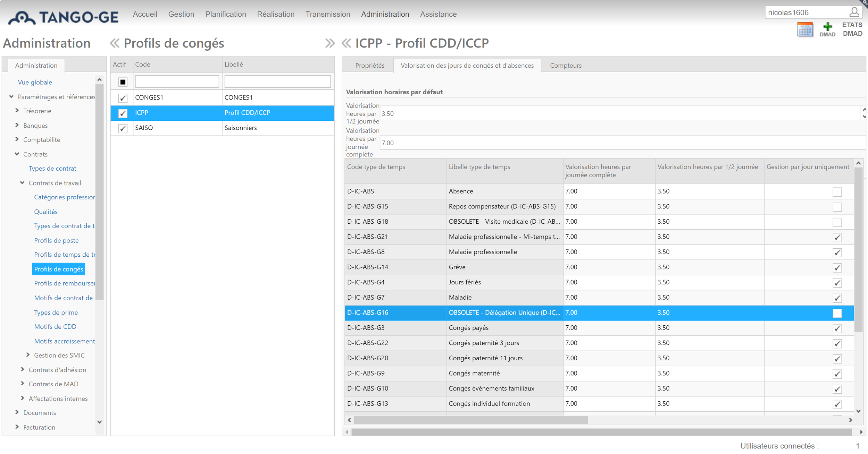The width and height of the screenshot is (868, 454).
Task: Click the left tree panel vertical scrollbar
Action: (x=99, y=192)
